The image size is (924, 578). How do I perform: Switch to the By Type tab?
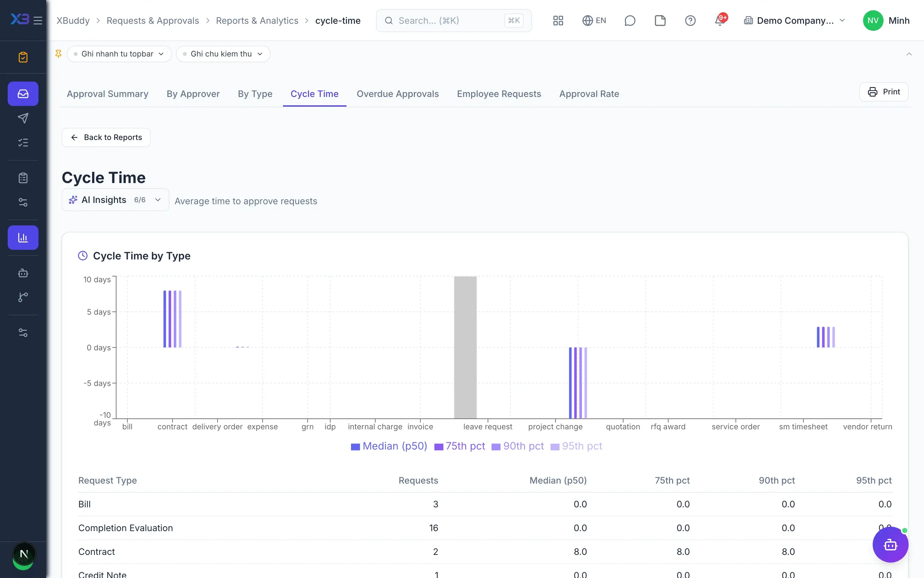coord(255,94)
